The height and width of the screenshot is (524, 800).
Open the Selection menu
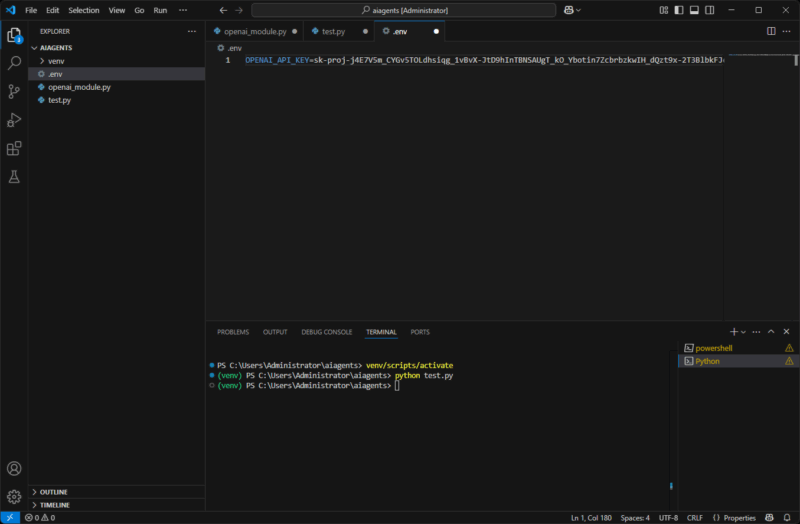84,10
